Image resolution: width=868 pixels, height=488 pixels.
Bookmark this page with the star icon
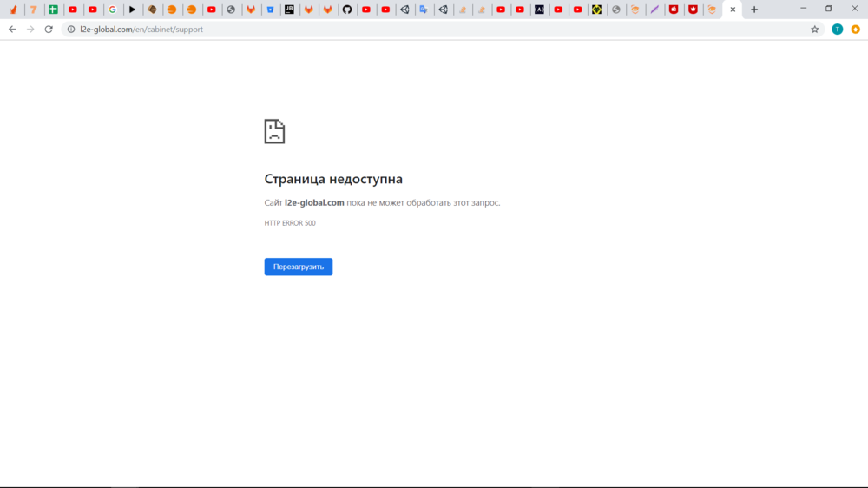pos(814,30)
